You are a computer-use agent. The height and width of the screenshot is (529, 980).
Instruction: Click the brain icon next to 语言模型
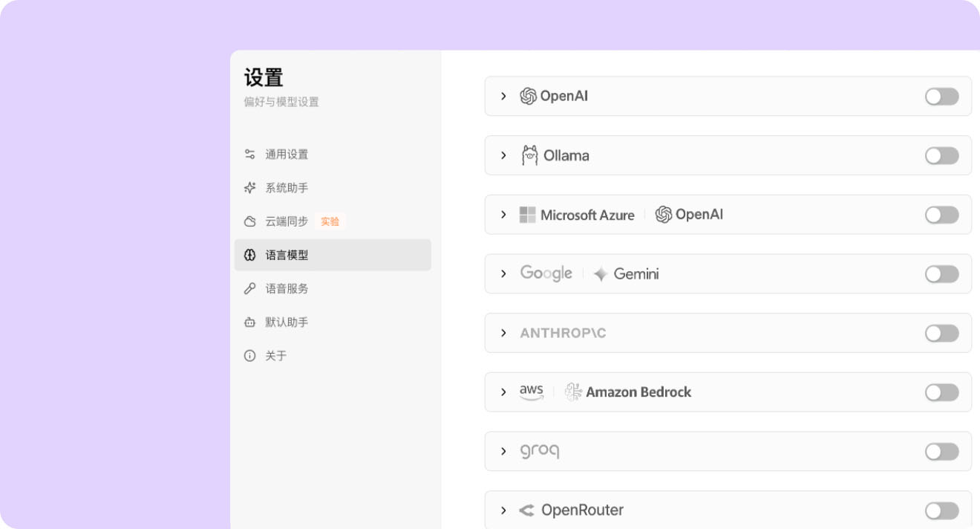coord(249,255)
